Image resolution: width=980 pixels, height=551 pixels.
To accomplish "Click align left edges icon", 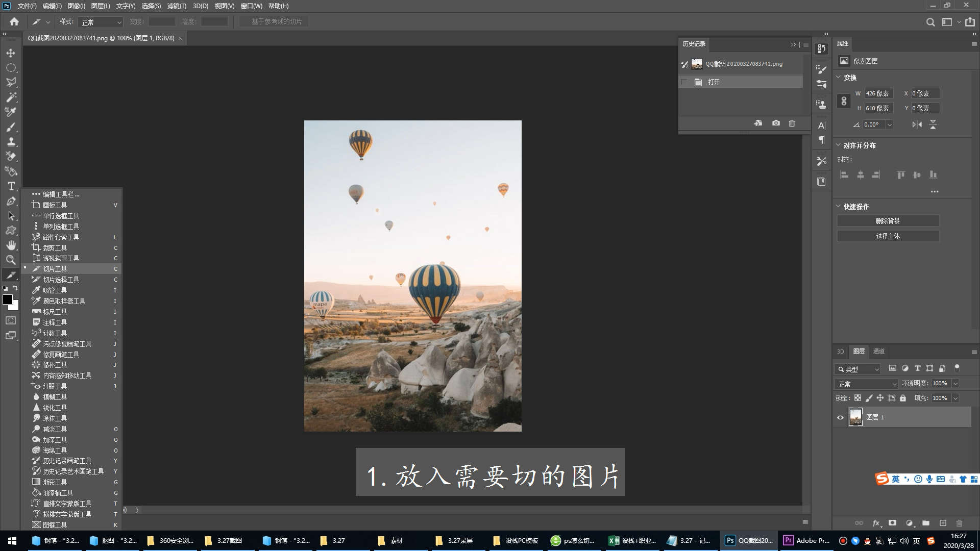I will coord(844,174).
